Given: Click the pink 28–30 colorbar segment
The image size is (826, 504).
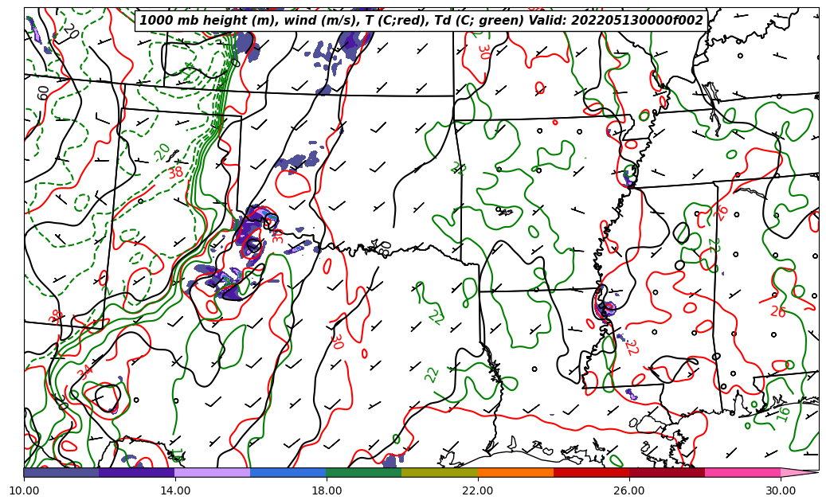Looking at the screenshot, I should coord(742,473).
